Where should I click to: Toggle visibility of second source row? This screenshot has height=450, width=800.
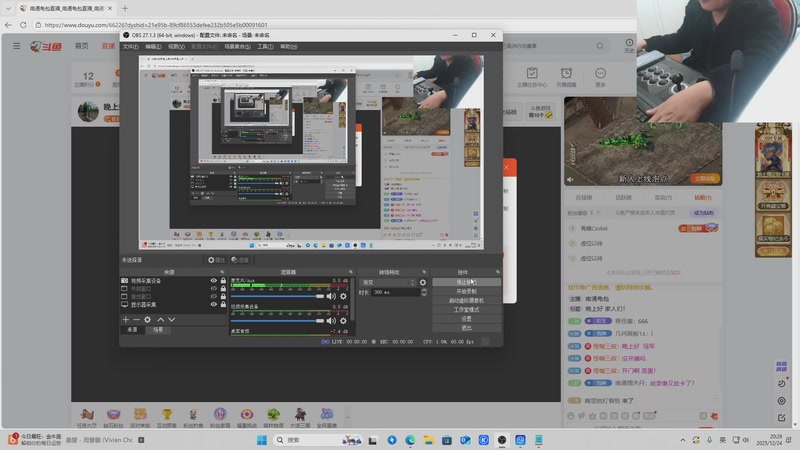pyautogui.click(x=214, y=288)
